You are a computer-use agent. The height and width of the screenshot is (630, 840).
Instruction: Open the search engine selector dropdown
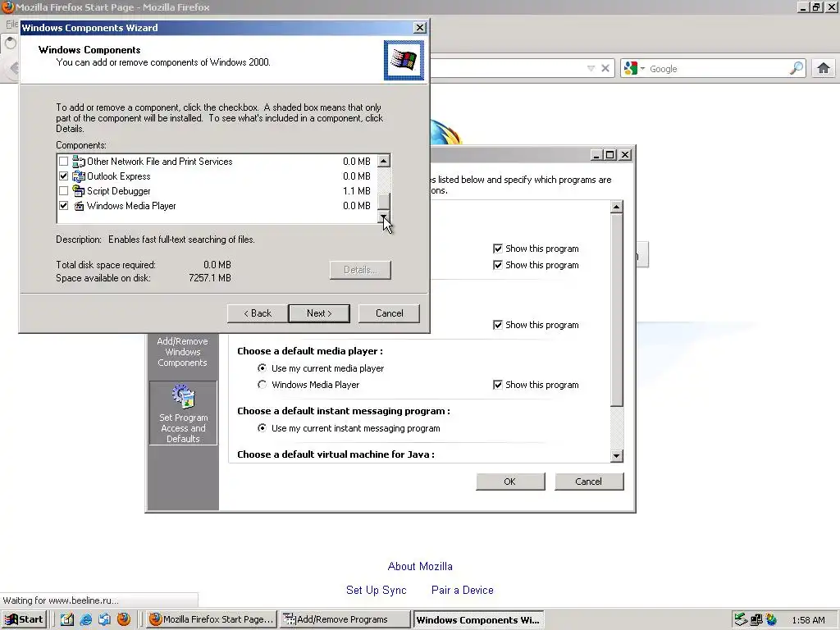(x=642, y=68)
